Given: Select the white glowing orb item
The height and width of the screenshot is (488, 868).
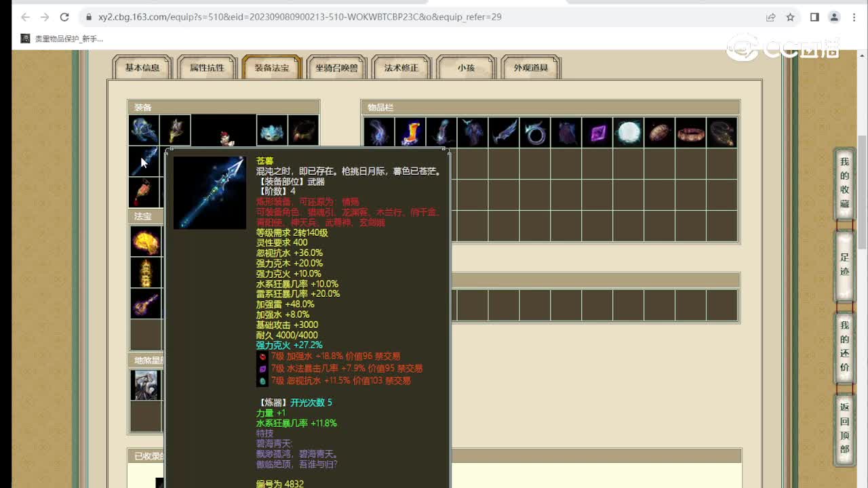Looking at the screenshot, I should [629, 133].
